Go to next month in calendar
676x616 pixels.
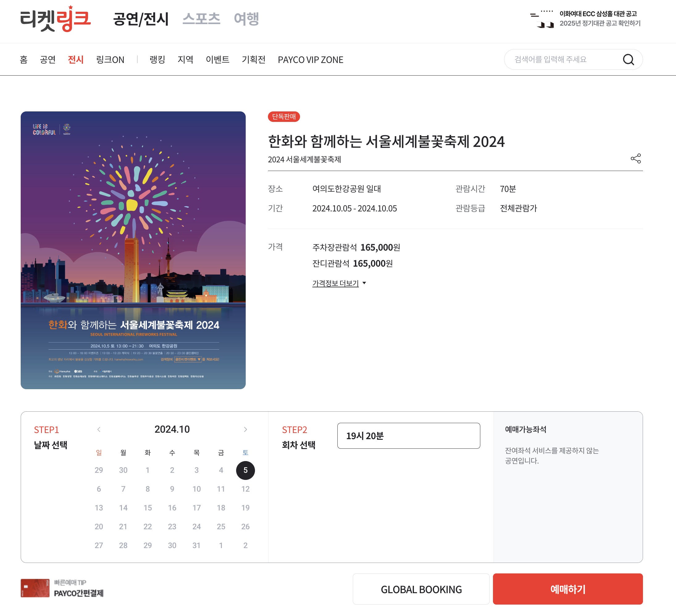pos(245,429)
